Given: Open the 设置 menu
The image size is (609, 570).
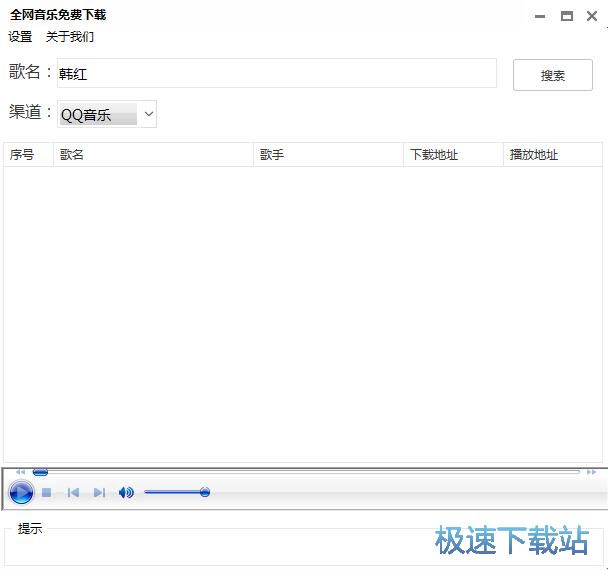Looking at the screenshot, I should click(x=20, y=37).
